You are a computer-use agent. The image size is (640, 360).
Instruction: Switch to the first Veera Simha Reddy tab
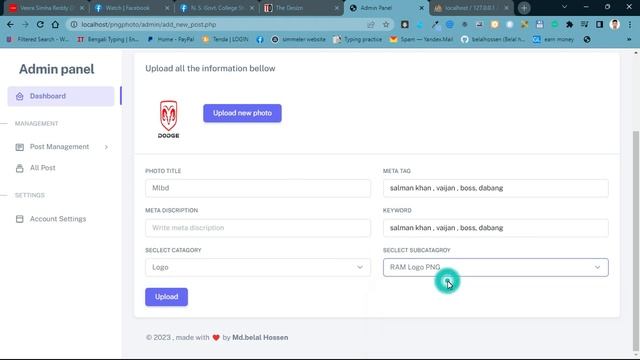click(x=47, y=8)
